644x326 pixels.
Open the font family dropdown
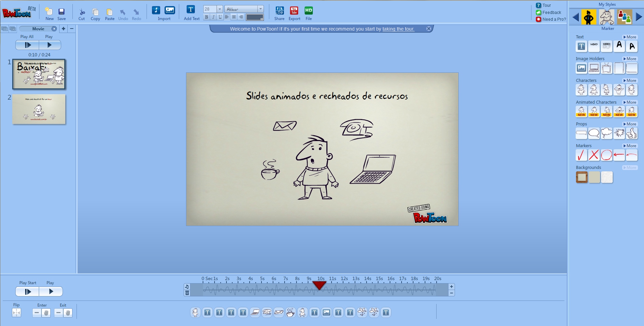click(x=260, y=8)
